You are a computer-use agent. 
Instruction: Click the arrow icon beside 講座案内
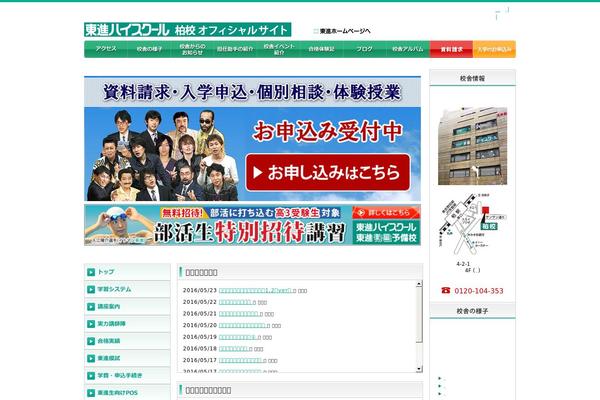tap(91, 307)
